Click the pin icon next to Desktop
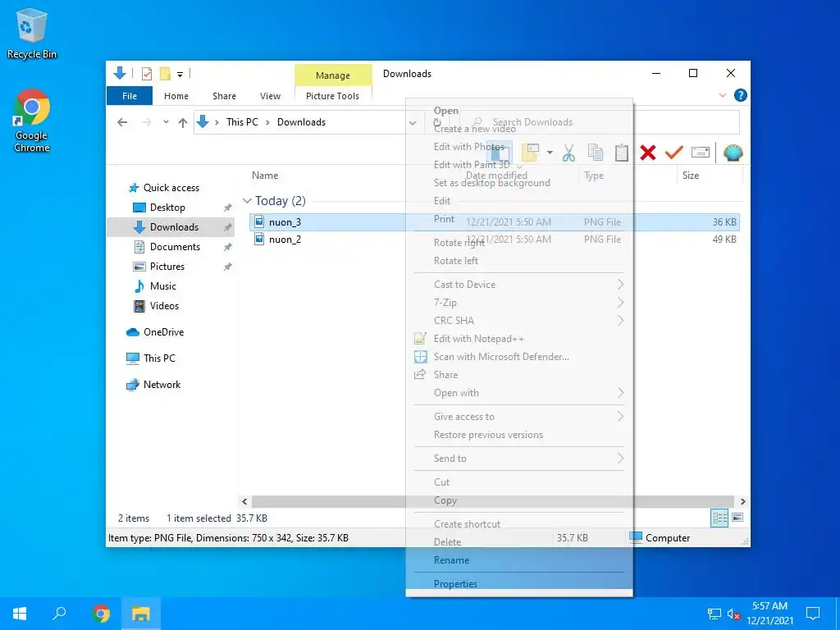Image resolution: width=840 pixels, height=630 pixels. [x=228, y=208]
